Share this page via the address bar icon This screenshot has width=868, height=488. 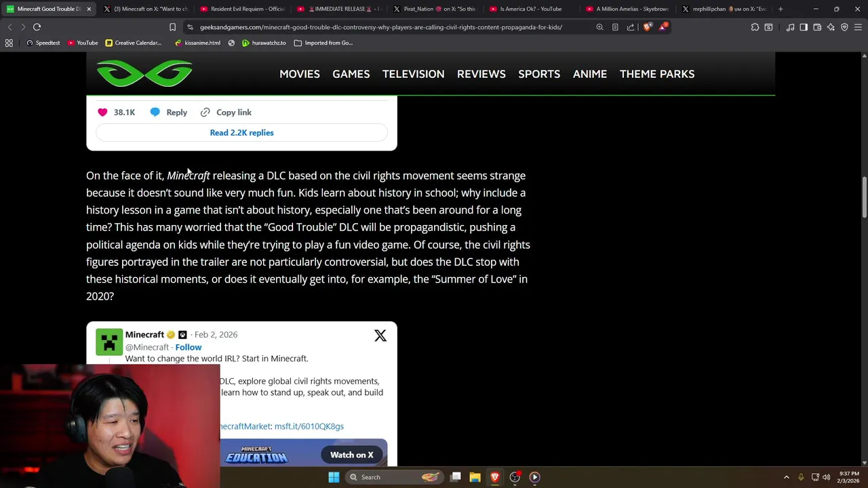click(631, 27)
